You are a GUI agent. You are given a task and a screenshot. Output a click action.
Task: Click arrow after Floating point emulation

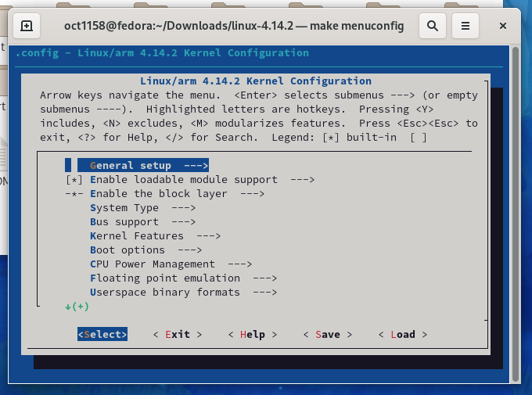tap(265, 278)
